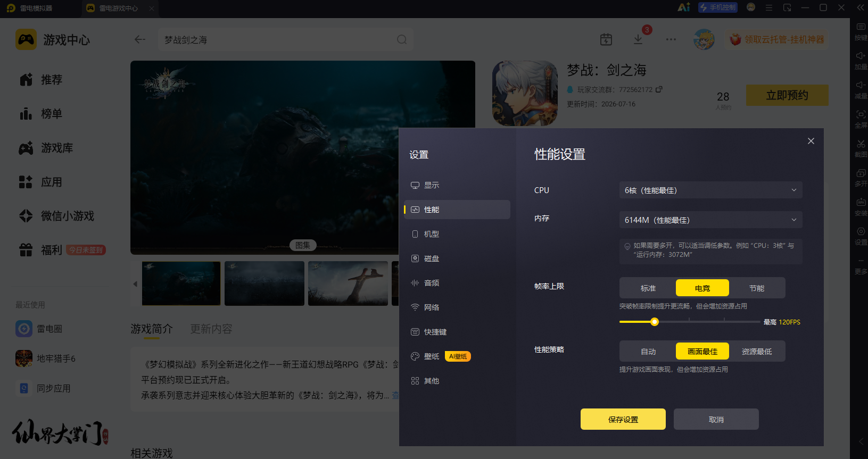
Task: Select the screenshot thumbnail showing a sword
Action: pos(348,283)
